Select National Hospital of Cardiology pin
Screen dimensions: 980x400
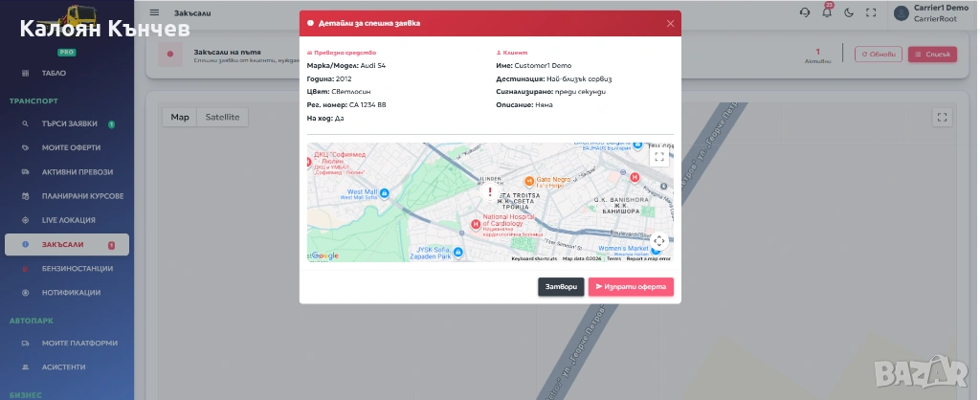(x=475, y=224)
